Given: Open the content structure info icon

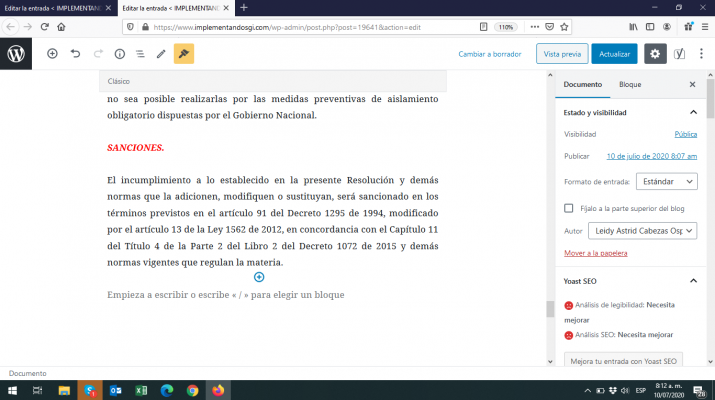Looking at the screenshot, I should click(x=119, y=54).
